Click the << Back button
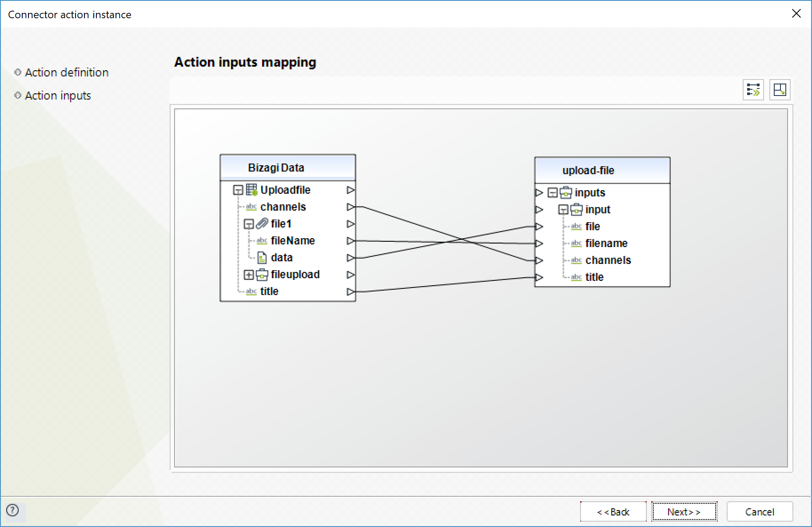812x527 pixels. (613, 512)
